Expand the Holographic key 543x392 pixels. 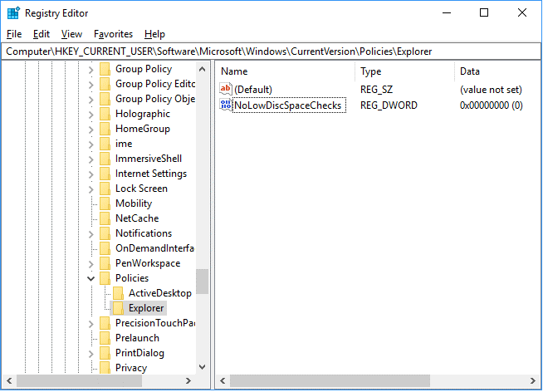(x=90, y=115)
